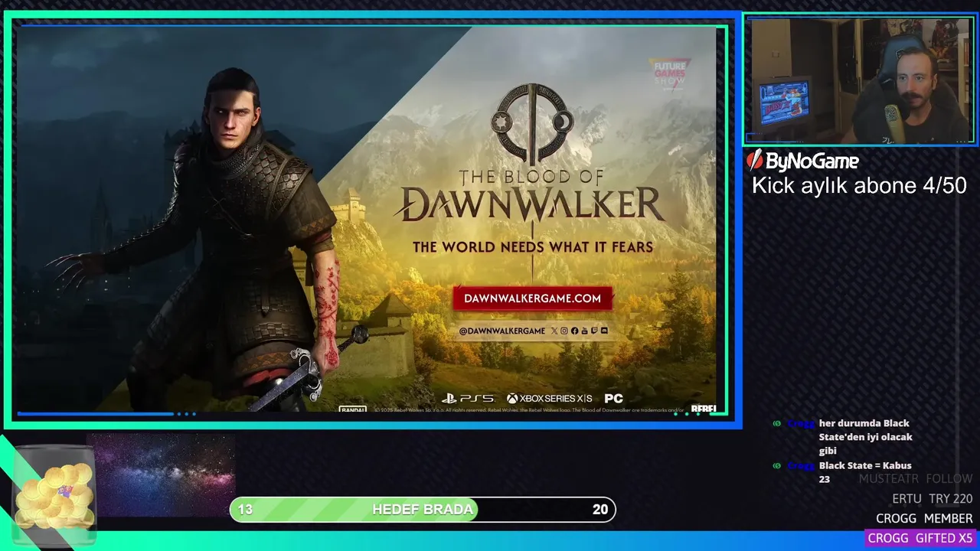Click the streamer webcam feed
Viewport: 980px width, 551px height.
(860, 80)
